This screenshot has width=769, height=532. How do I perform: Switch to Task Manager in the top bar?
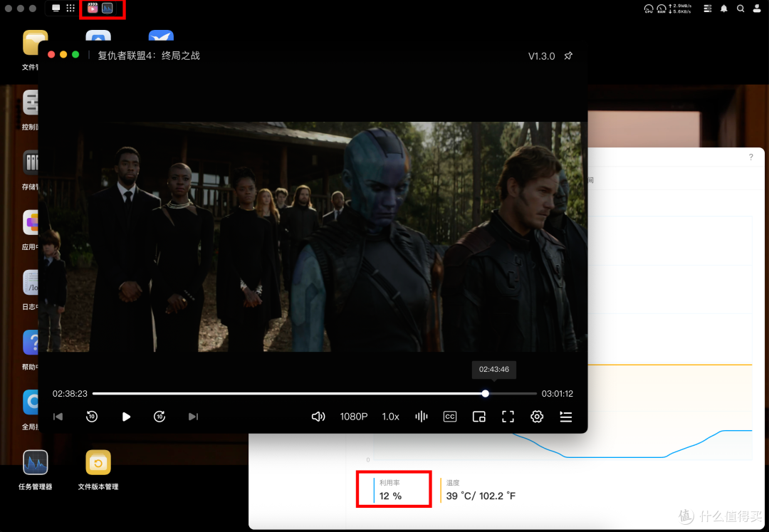pyautogui.click(x=108, y=9)
